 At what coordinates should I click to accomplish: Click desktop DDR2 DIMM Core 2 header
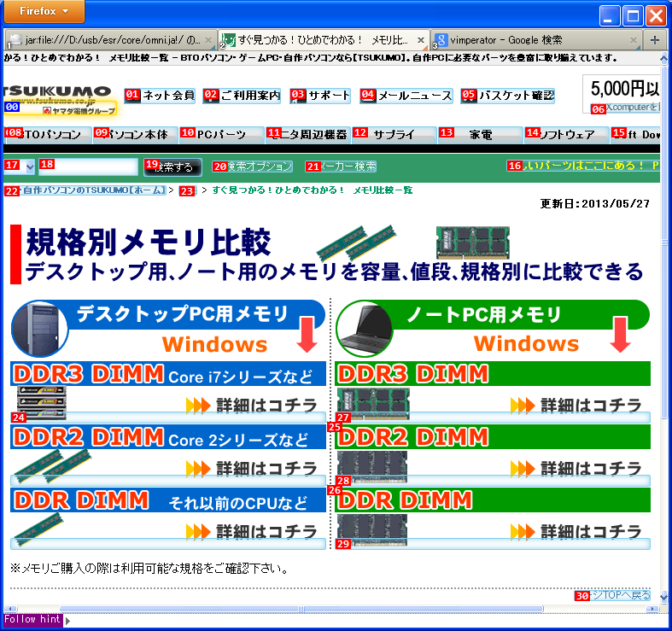click(168, 437)
